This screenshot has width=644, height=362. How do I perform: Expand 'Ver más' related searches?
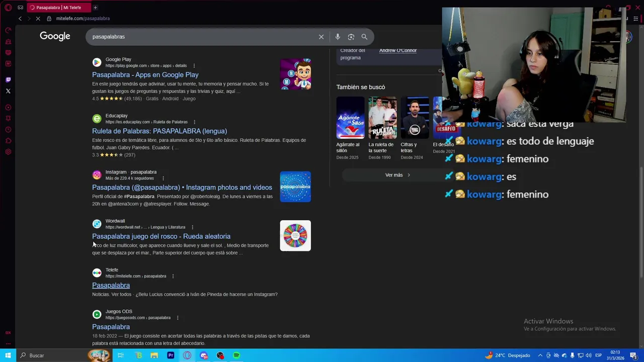pos(398,175)
